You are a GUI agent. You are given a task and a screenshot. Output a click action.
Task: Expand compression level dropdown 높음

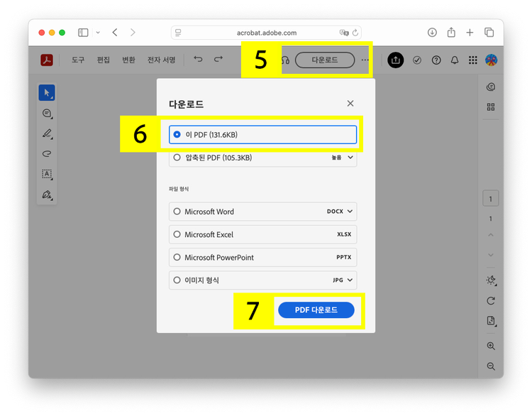(343, 158)
